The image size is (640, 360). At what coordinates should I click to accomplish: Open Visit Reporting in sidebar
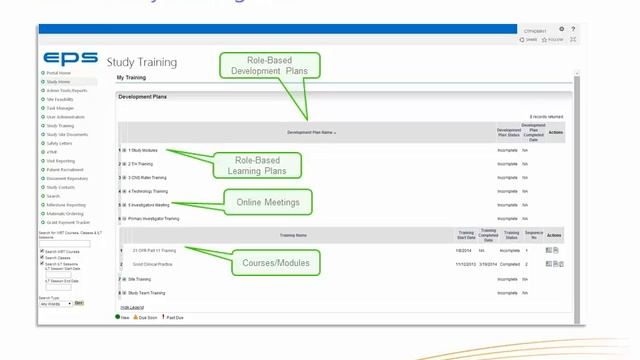coord(60,161)
